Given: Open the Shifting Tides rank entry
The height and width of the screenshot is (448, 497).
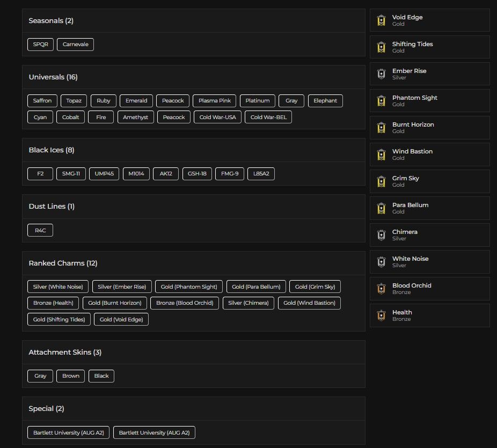Looking at the screenshot, I should (x=430, y=47).
